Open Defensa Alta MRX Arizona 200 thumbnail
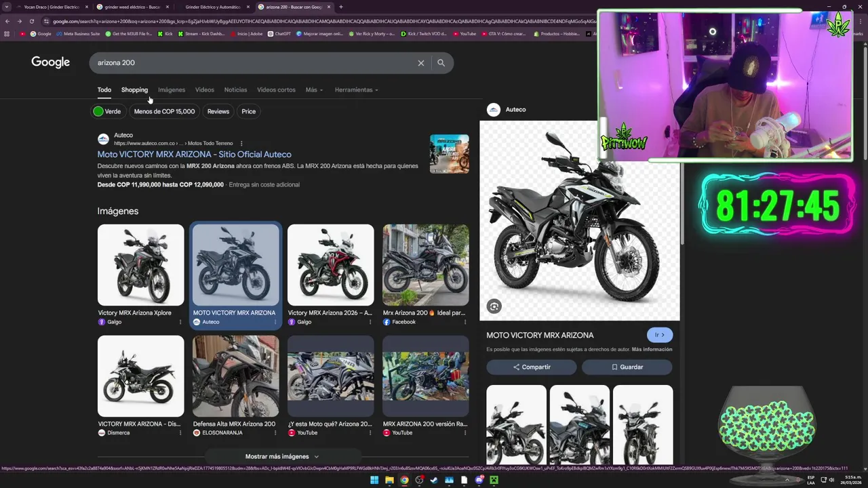Viewport: 868px width, 488px height. [x=235, y=376]
